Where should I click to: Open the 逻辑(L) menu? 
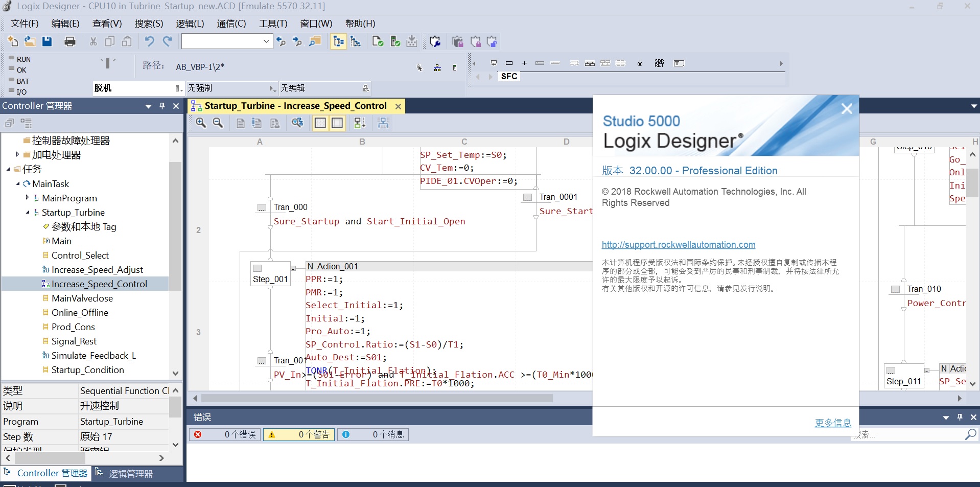click(x=190, y=24)
